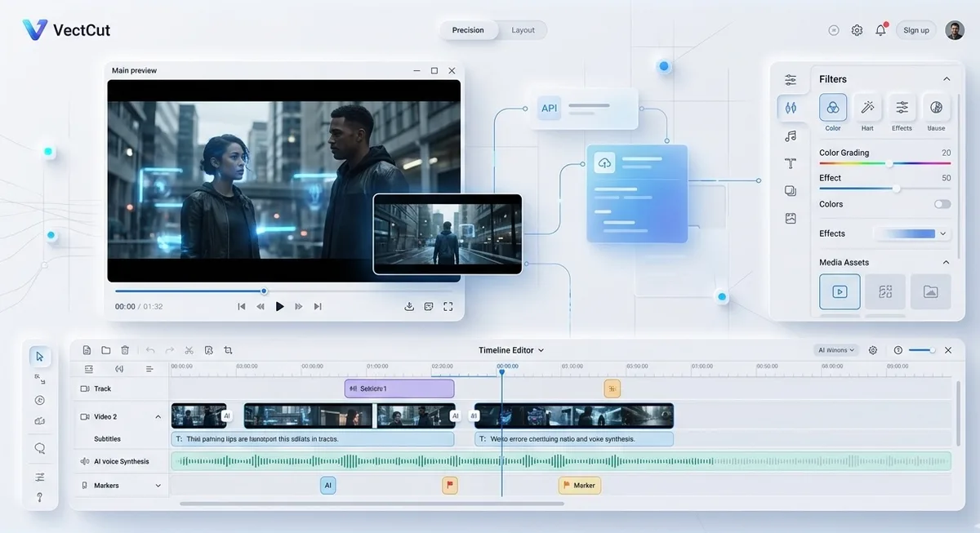Image resolution: width=980 pixels, height=533 pixels.
Task: Open settings gear in top bar
Action: [x=857, y=30]
